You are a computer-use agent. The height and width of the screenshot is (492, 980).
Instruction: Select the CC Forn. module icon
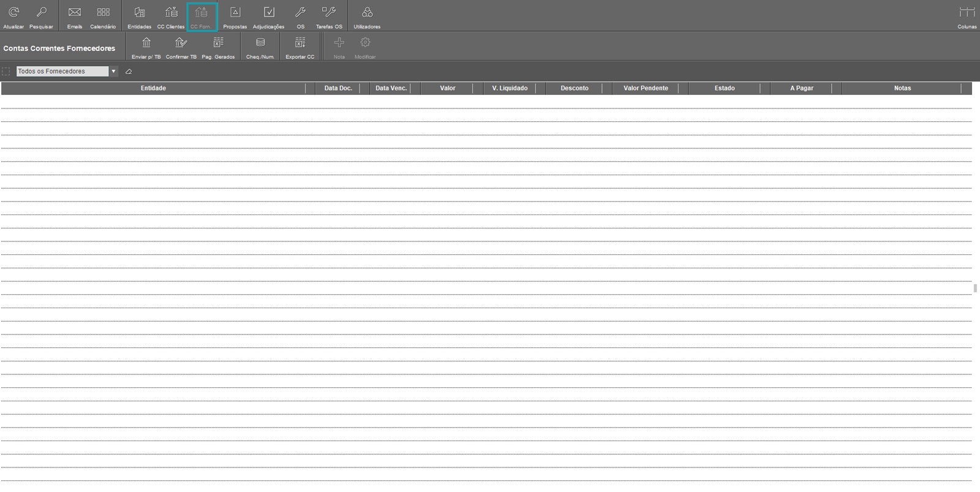(x=202, y=12)
